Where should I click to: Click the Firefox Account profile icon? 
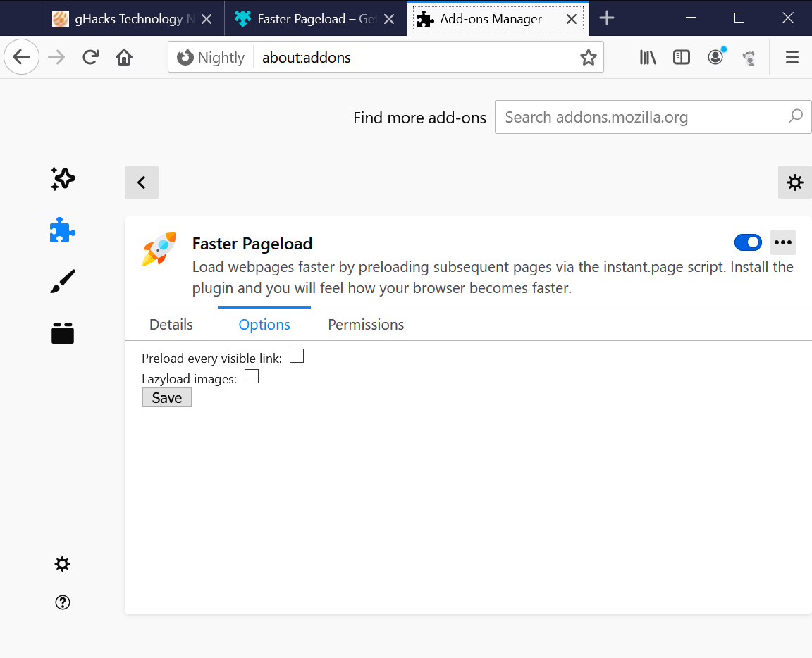[715, 57]
